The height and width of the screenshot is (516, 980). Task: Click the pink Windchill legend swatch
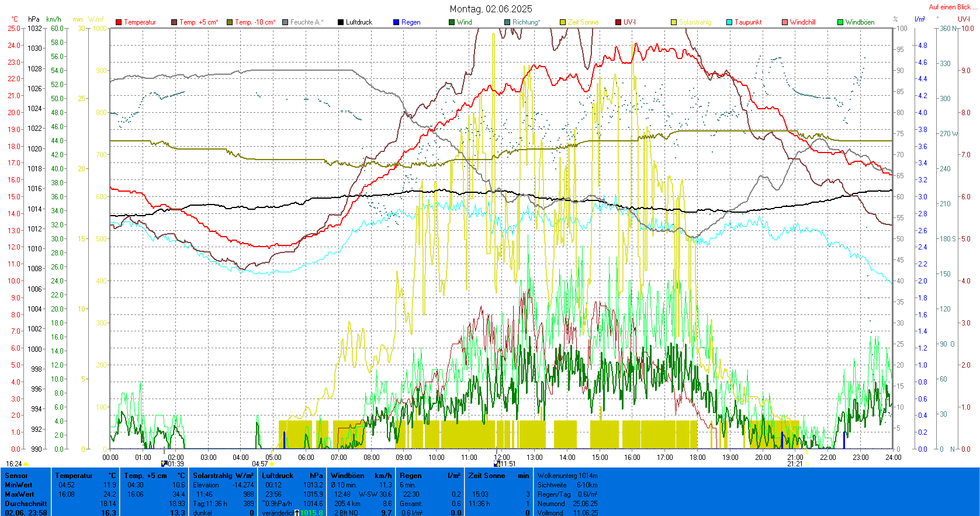[x=785, y=22]
